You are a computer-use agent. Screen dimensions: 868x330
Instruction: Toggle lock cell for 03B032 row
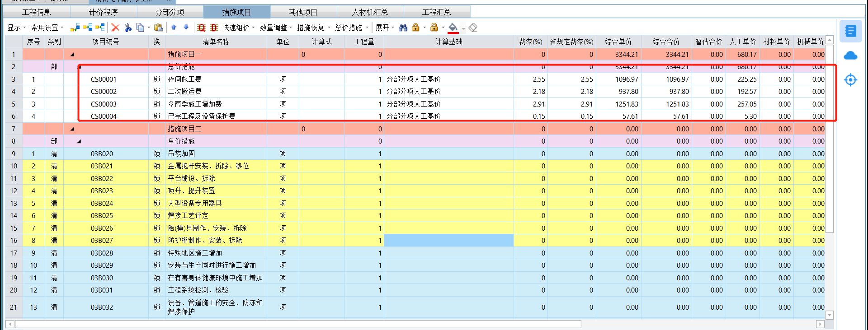click(157, 307)
